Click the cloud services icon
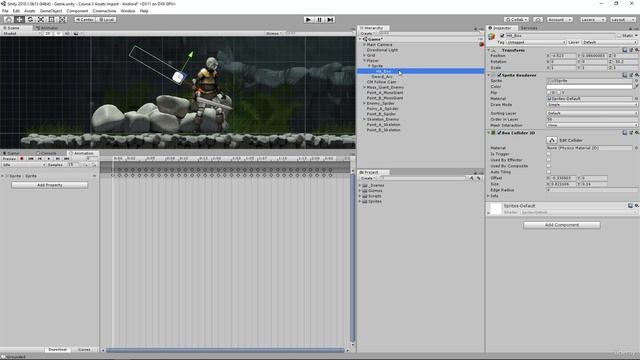This screenshot has width=640, height=360. tap(538, 19)
